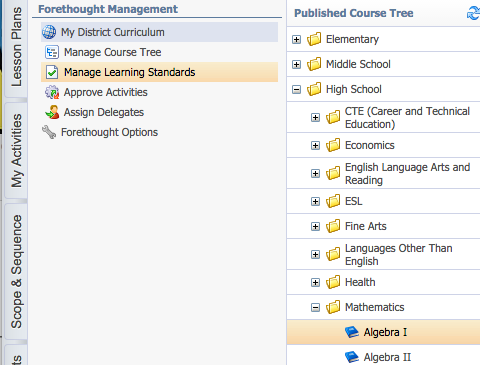Click the Manage Course Tree icon

tap(52, 52)
